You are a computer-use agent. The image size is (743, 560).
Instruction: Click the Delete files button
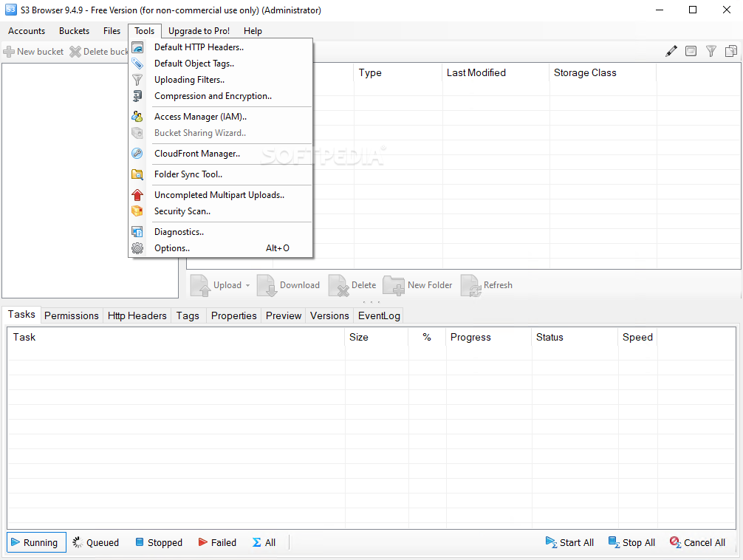(x=352, y=285)
